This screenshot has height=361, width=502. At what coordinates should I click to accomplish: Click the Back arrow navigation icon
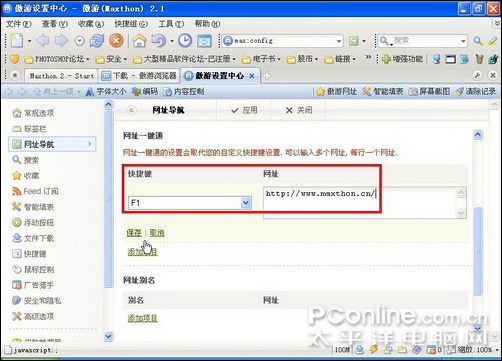point(42,41)
